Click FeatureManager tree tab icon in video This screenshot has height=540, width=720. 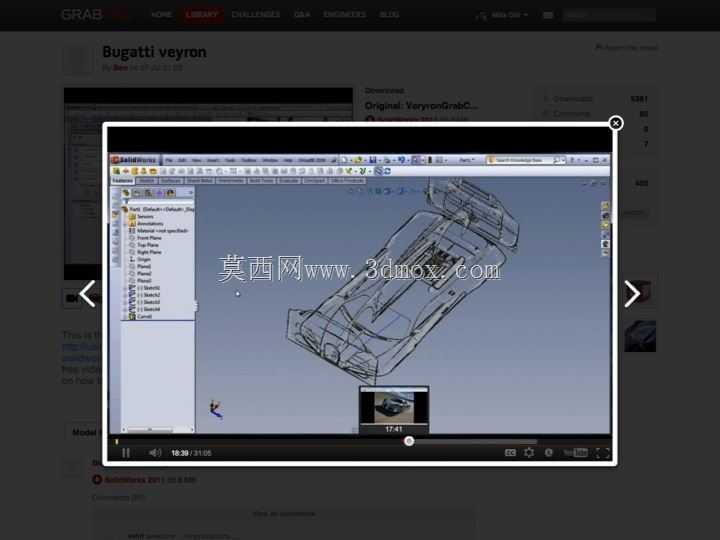(x=125, y=193)
